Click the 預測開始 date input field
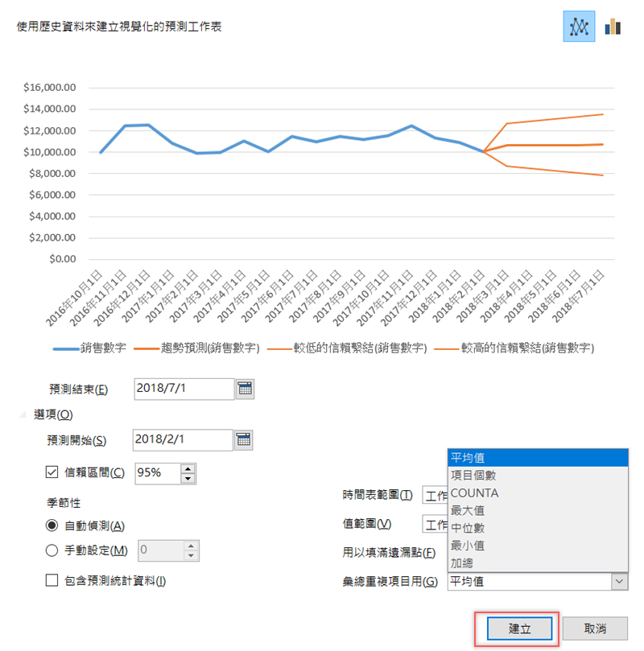 [184, 439]
